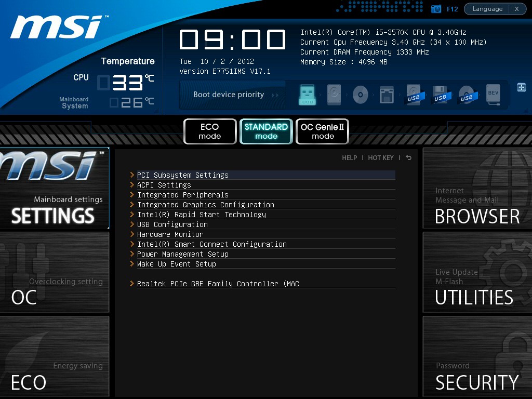The width and height of the screenshot is (532, 399).
Task: Select the BEV boot device icon
Action: tap(493, 95)
